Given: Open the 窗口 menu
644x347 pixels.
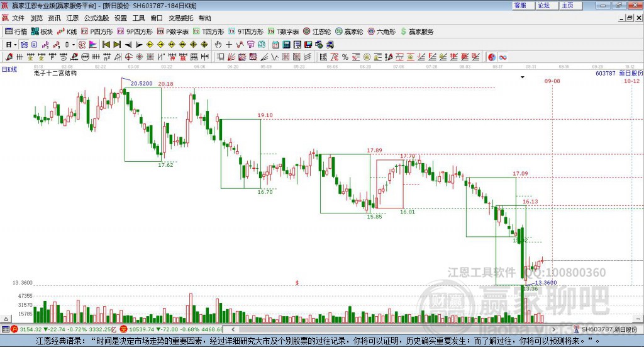Looking at the screenshot, I should (x=157, y=18).
